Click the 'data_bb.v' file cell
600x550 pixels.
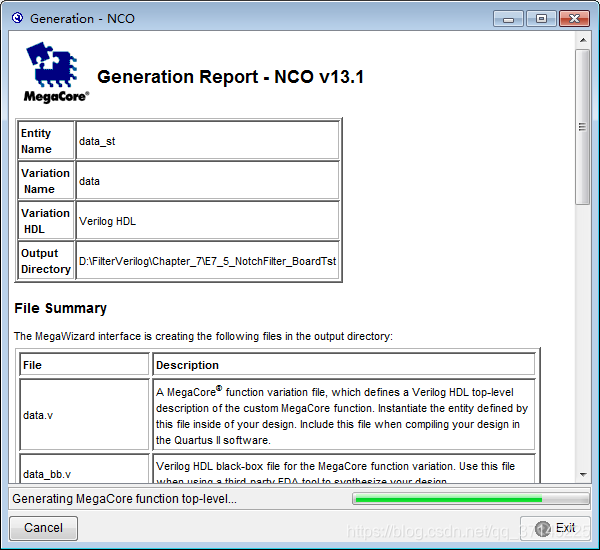[84, 468]
